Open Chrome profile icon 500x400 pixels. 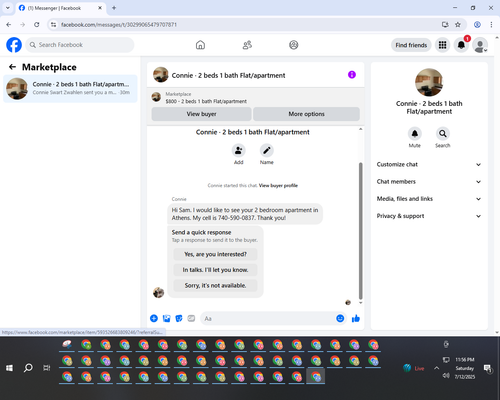click(477, 25)
